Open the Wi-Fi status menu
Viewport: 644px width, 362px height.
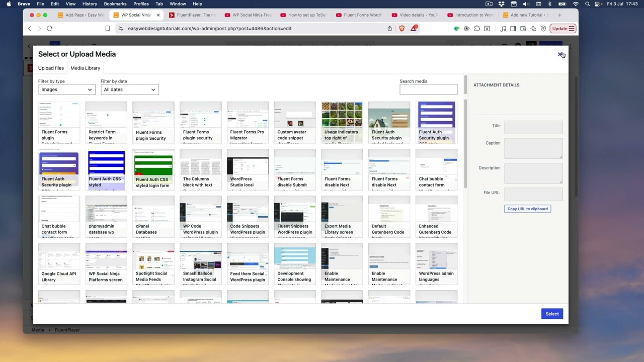576,4
